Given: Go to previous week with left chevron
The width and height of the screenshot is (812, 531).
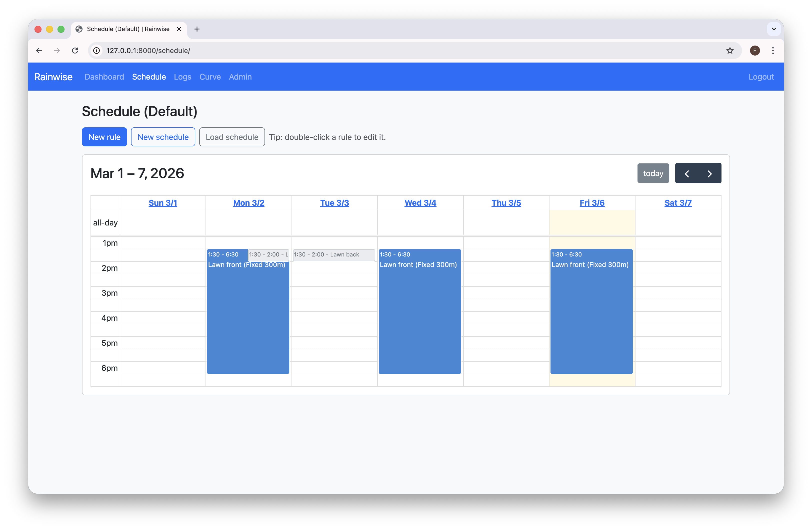Looking at the screenshot, I should click(x=687, y=173).
